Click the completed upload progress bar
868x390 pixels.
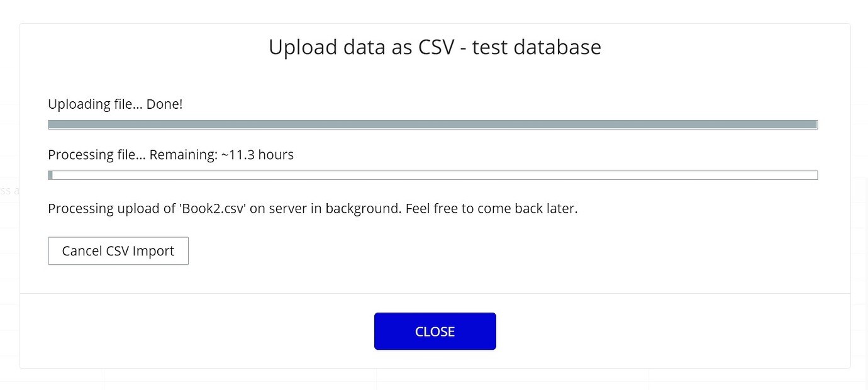tap(433, 124)
